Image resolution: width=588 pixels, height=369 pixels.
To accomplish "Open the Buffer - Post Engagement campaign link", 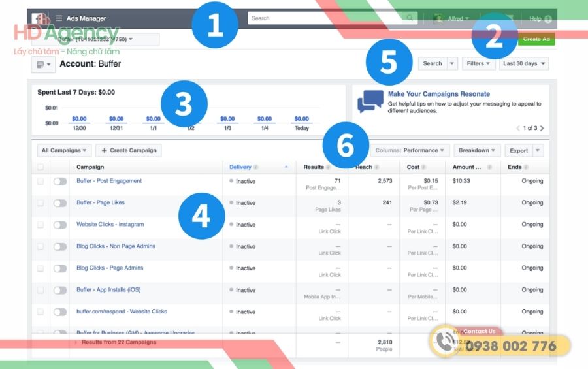I will pyautogui.click(x=109, y=181).
